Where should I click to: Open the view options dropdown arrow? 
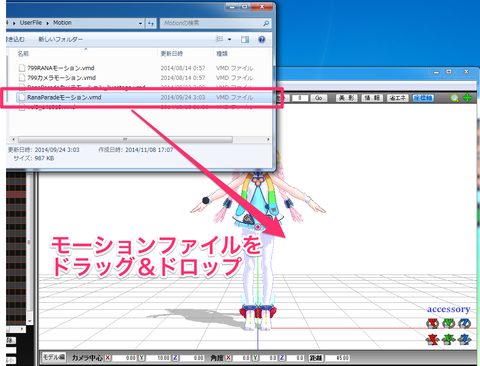click(x=229, y=39)
